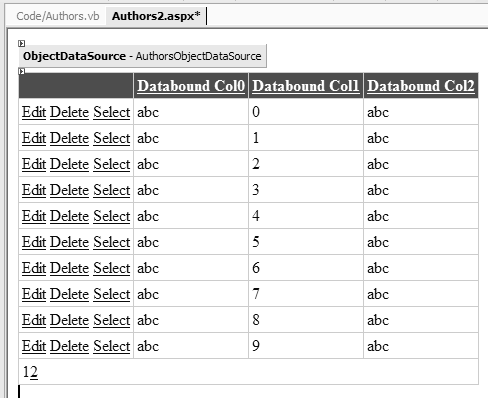Click Select in the row with value 2
This screenshot has width=488, height=398.
(x=111, y=164)
